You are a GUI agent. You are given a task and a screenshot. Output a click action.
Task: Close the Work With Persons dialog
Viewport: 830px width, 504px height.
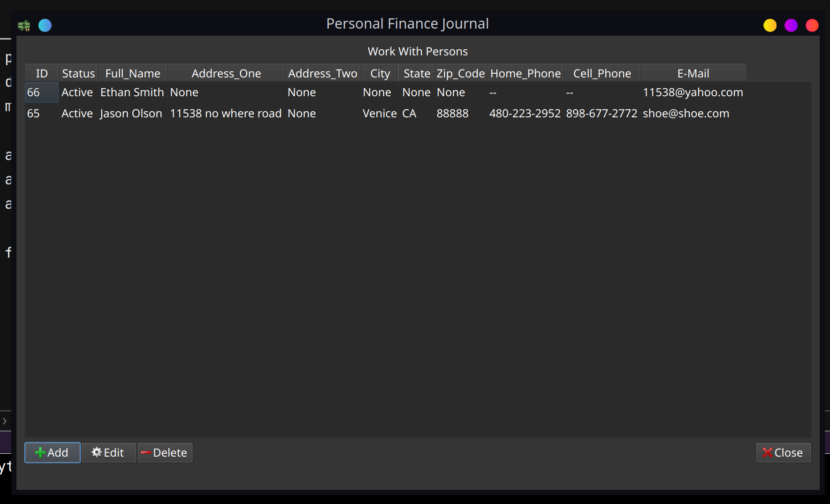click(x=783, y=452)
